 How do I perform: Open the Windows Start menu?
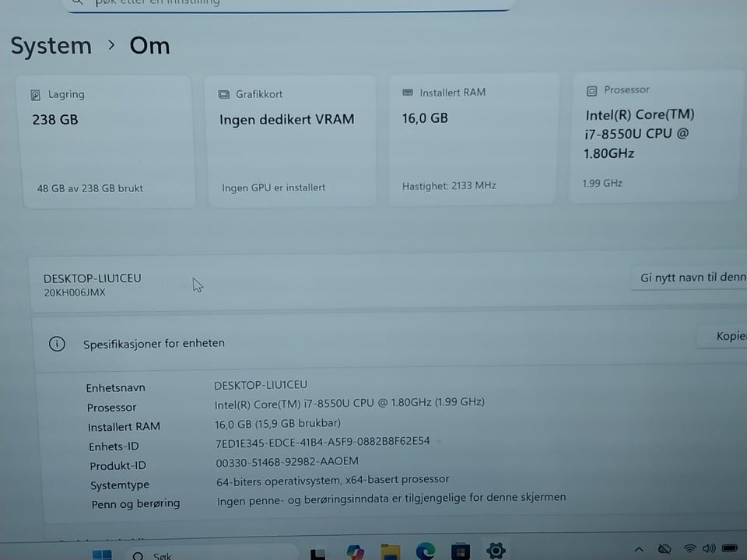point(102,555)
